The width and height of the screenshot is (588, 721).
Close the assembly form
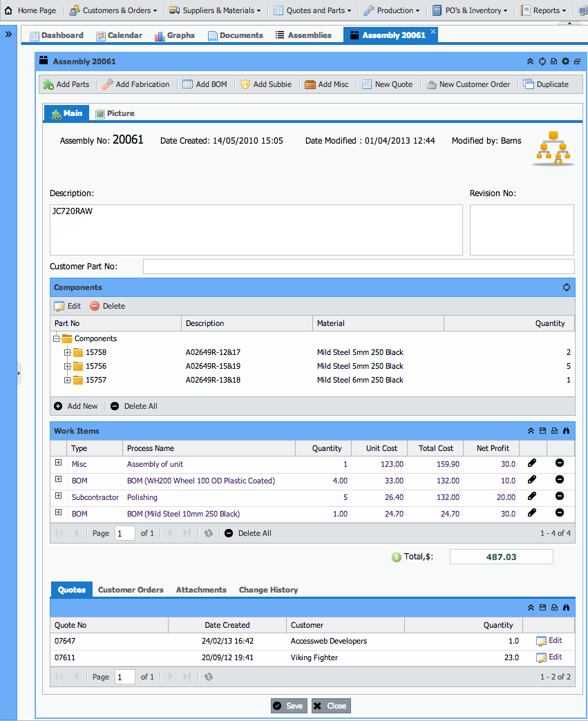pyautogui.click(x=331, y=706)
